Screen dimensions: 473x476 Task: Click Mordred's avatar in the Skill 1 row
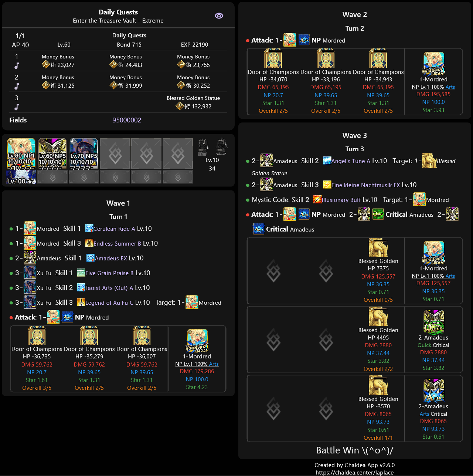[30, 229]
